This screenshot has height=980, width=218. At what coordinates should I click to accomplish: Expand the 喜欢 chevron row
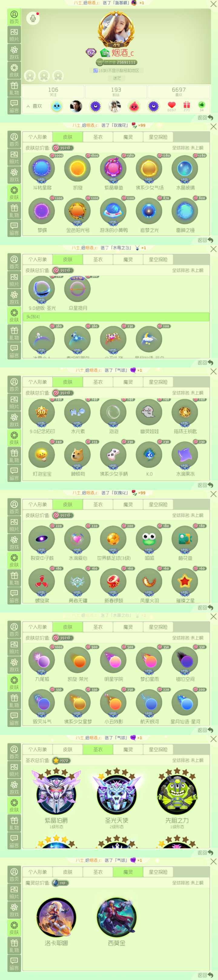(34, 106)
